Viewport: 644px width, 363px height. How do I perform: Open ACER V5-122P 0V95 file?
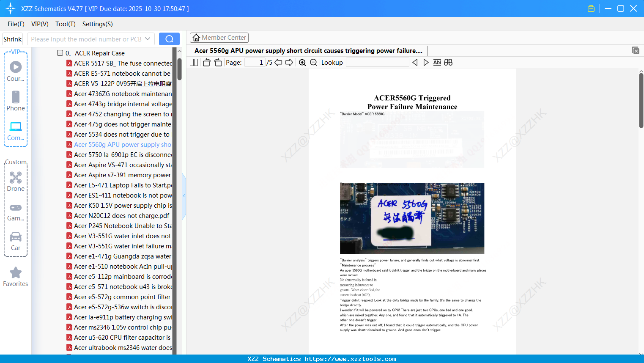[119, 84]
